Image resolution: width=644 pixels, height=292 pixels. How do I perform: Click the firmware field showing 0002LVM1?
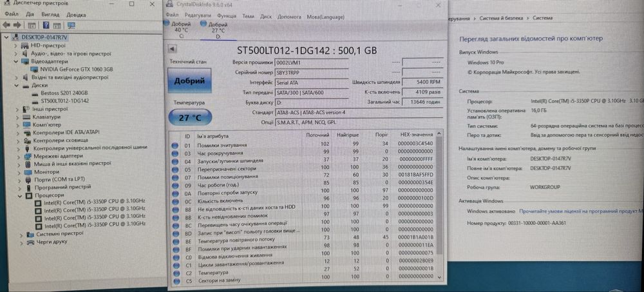click(x=312, y=62)
